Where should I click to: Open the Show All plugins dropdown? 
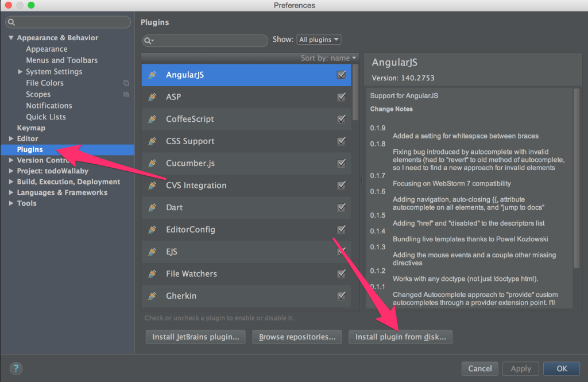(x=319, y=40)
